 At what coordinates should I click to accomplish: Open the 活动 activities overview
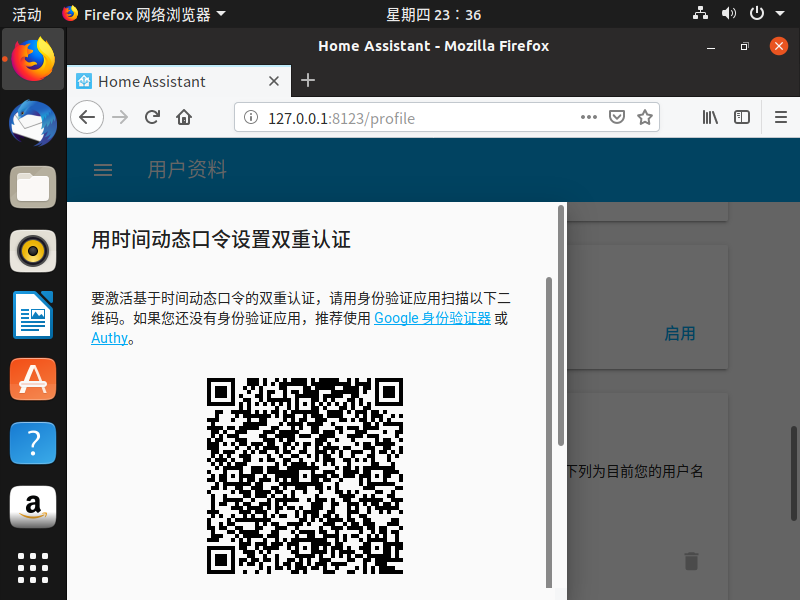pyautogui.click(x=27, y=14)
